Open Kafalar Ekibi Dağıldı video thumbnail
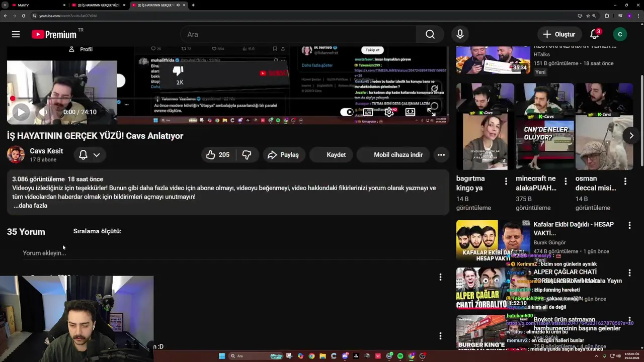644x362 pixels. point(493,240)
